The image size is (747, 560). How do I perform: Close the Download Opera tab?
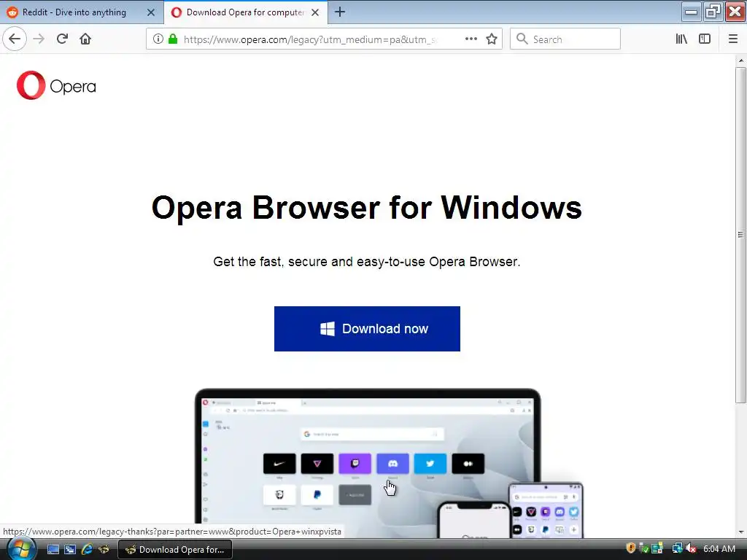[x=315, y=12]
